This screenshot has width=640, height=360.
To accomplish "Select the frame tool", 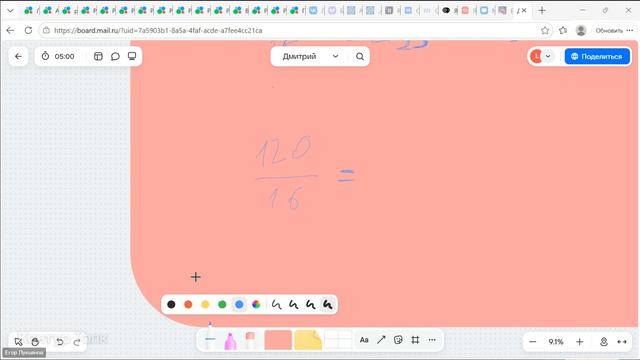I will point(415,340).
